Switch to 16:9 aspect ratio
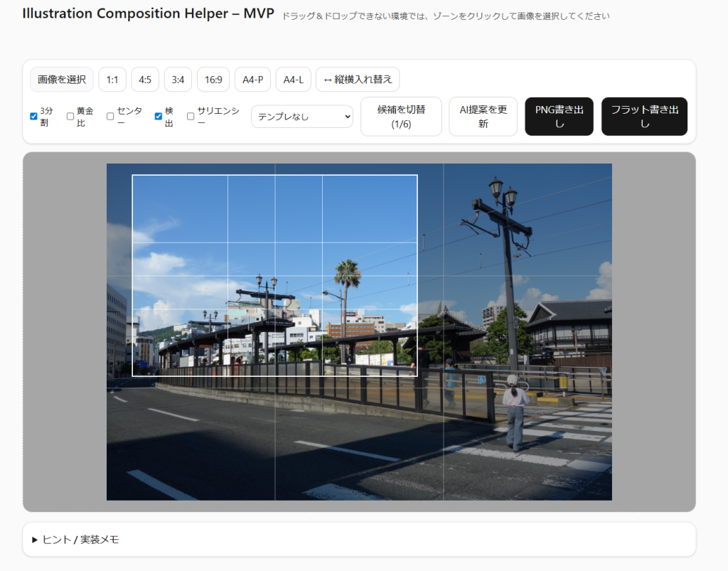 (x=213, y=80)
